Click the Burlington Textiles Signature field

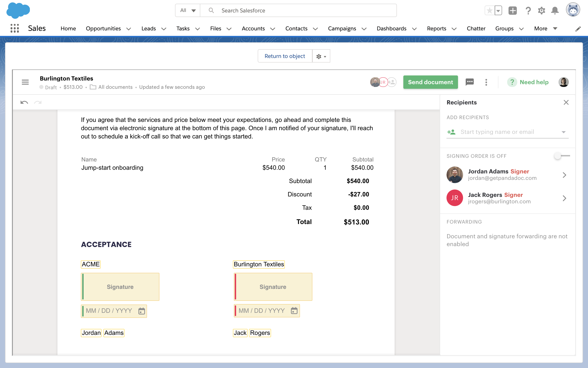(273, 287)
